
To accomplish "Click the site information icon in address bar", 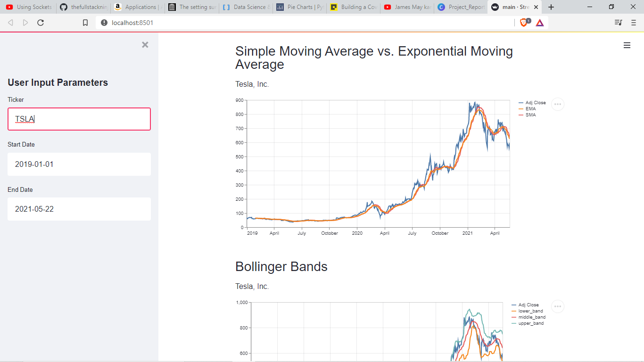I will tap(104, 23).
